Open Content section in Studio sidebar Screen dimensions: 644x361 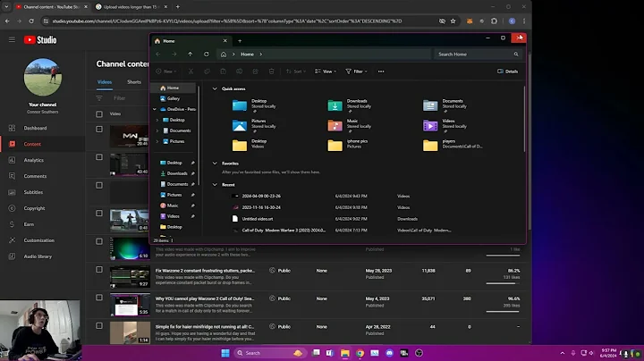pyautogui.click(x=32, y=144)
